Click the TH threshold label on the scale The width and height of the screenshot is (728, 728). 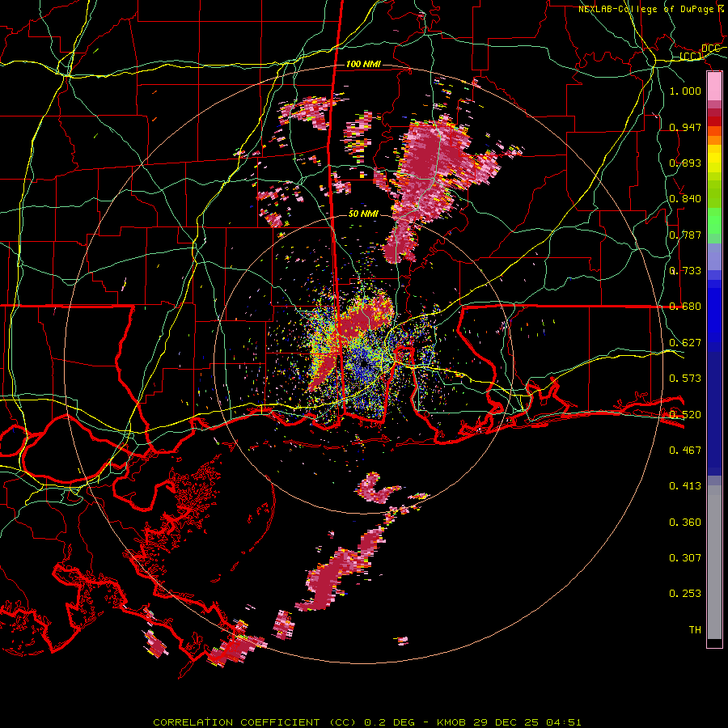(x=695, y=629)
